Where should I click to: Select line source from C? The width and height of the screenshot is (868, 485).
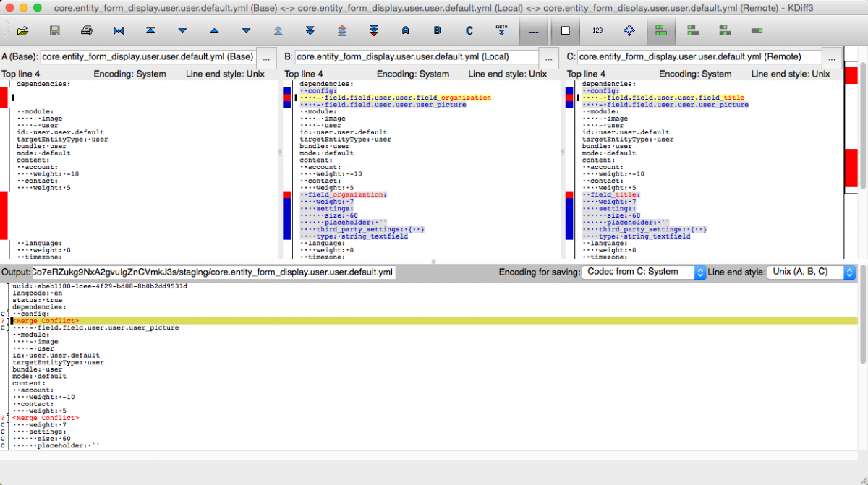click(469, 30)
